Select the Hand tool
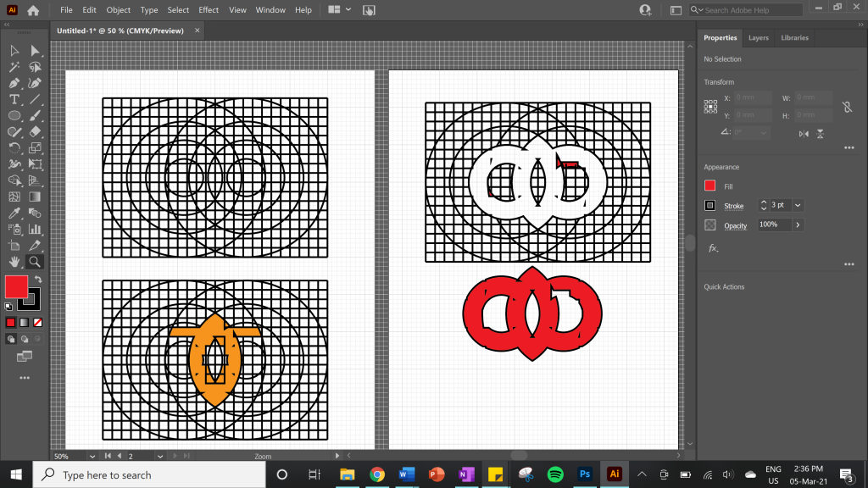 (x=14, y=262)
